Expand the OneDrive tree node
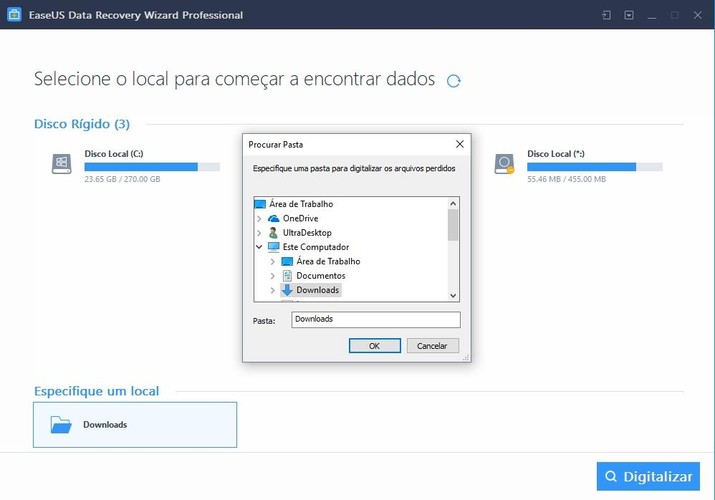Screen dimensions: 715x500 (259, 219)
